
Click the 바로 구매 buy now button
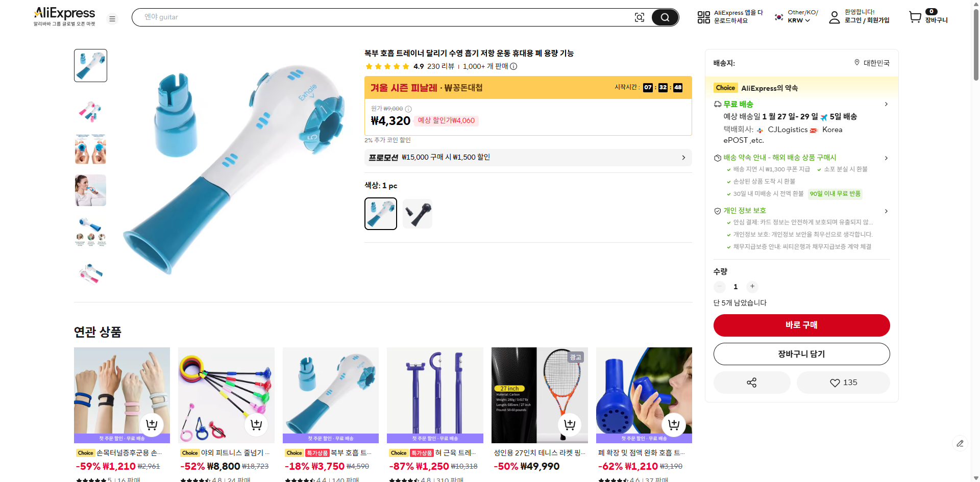point(801,325)
